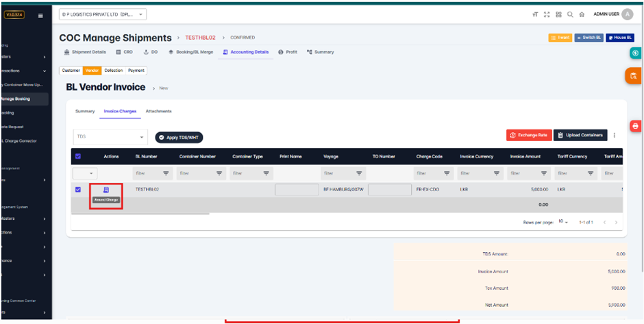Open the hamburger menu in sidebar header
The image size is (644, 324).
[40, 14]
